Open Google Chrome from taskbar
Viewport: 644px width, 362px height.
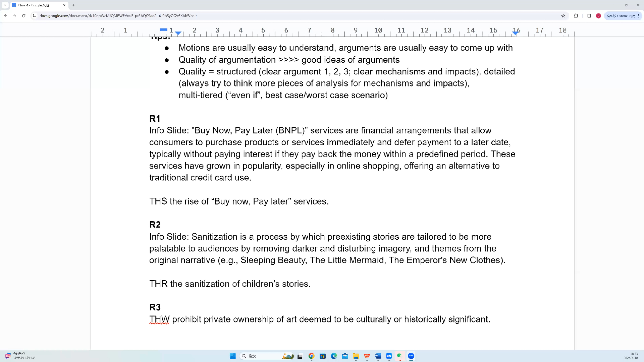(x=311, y=356)
